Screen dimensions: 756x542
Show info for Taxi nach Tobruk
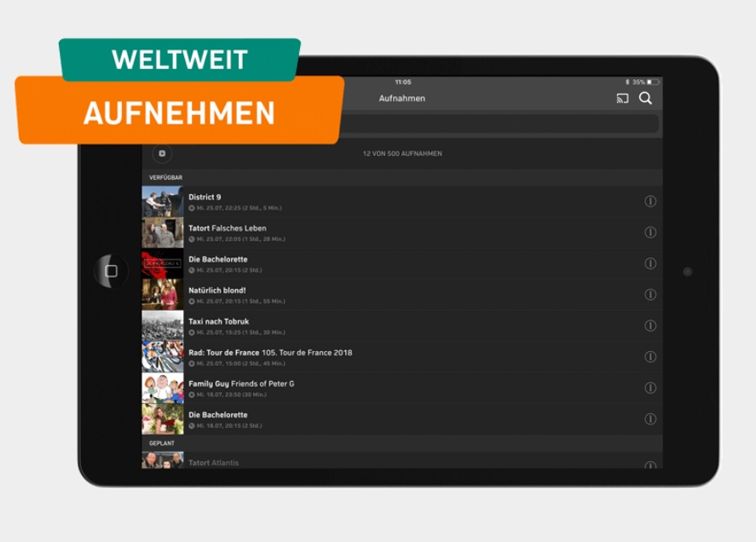(x=650, y=326)
